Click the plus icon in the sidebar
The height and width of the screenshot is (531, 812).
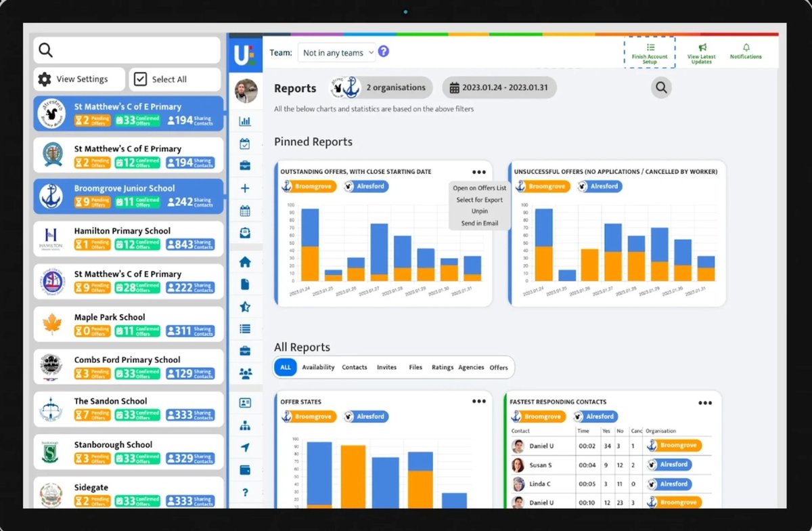(x=245, y=188)
